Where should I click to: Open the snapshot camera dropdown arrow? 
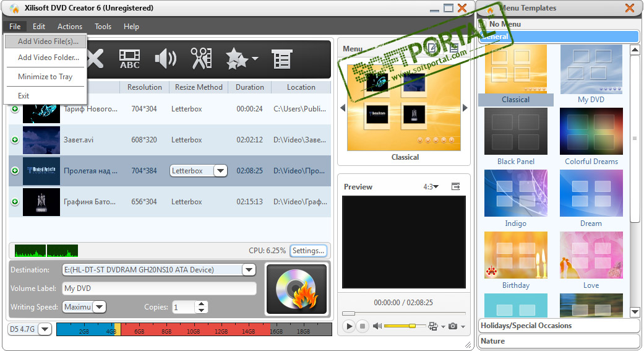click(x=463, y=327)
